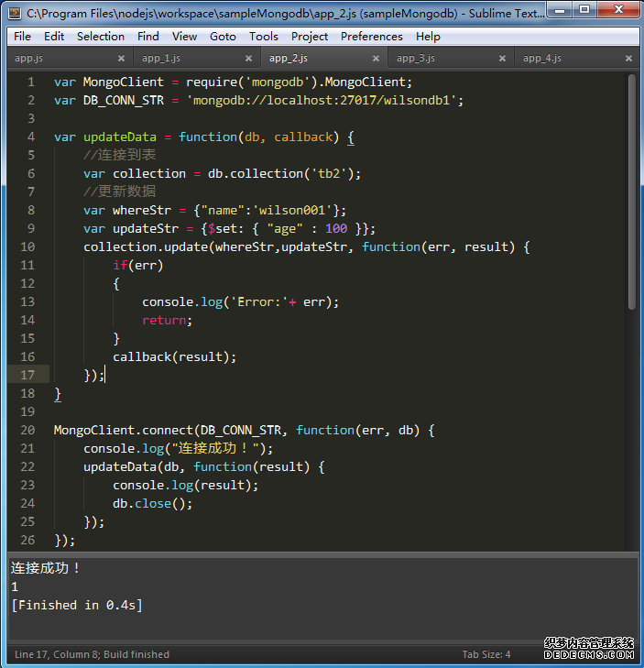
Task: Close the app_4.js tab
Action: click(x=628, y=58)
